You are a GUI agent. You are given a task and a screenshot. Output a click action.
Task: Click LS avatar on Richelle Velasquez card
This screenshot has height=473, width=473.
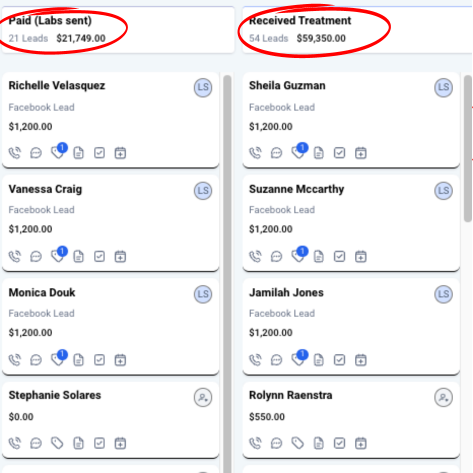click(203, 88)
